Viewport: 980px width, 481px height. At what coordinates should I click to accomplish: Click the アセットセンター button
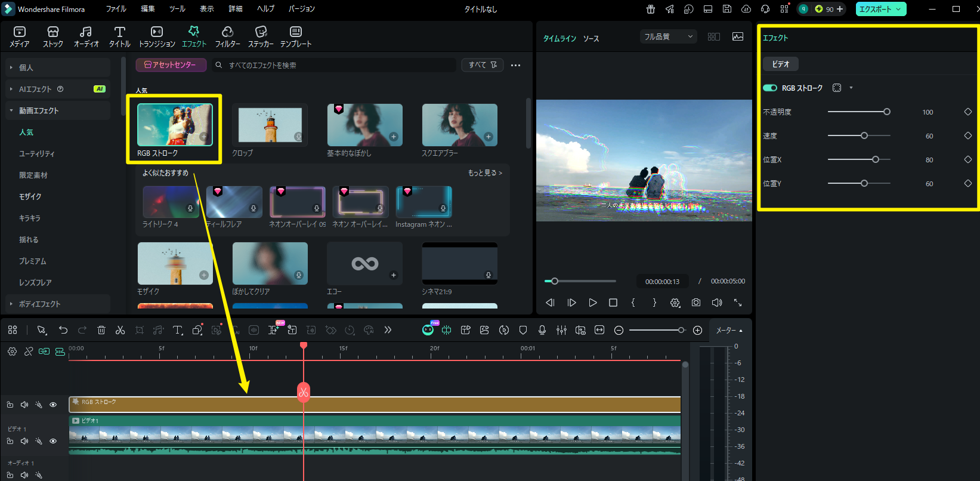pyautogui.click(x=171, y=65)
